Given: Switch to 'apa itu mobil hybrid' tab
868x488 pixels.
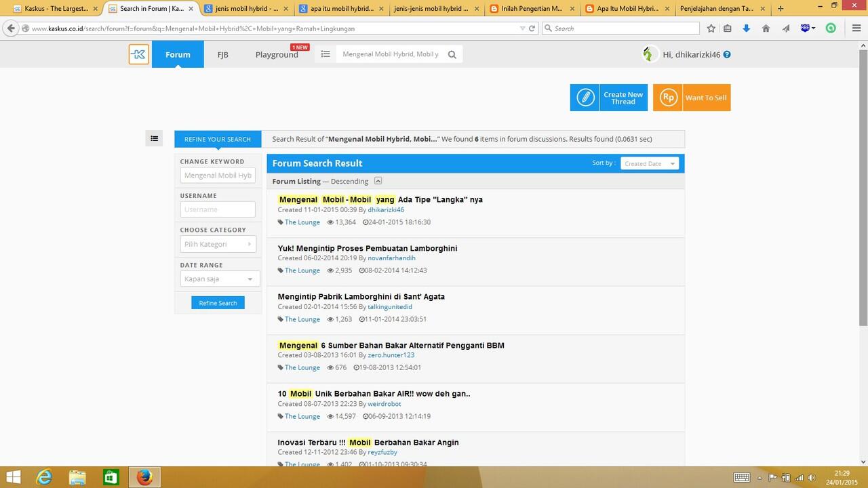Looking at the screenshot, I should pos(340,9).
